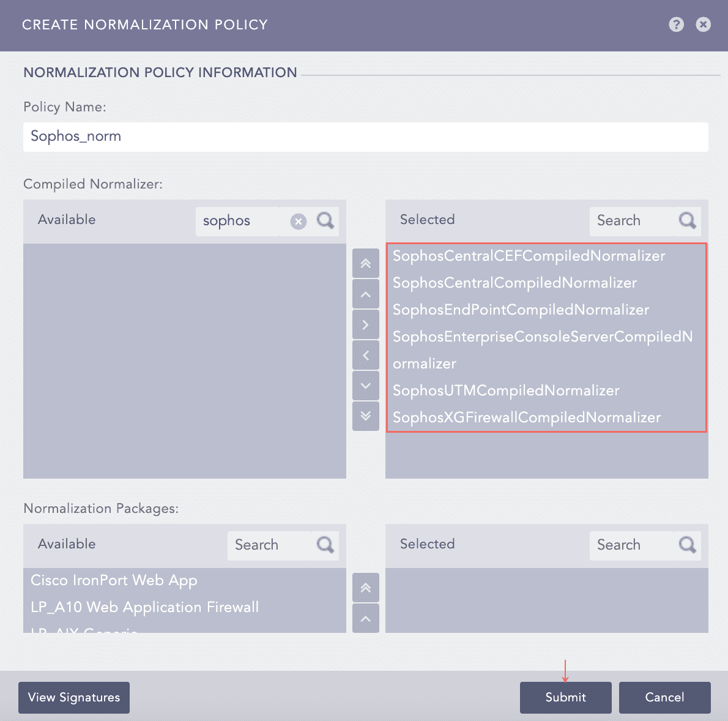
Task: Choose SophosXGFirewallCompiledNormalizer entry
Action: point(527,417)
